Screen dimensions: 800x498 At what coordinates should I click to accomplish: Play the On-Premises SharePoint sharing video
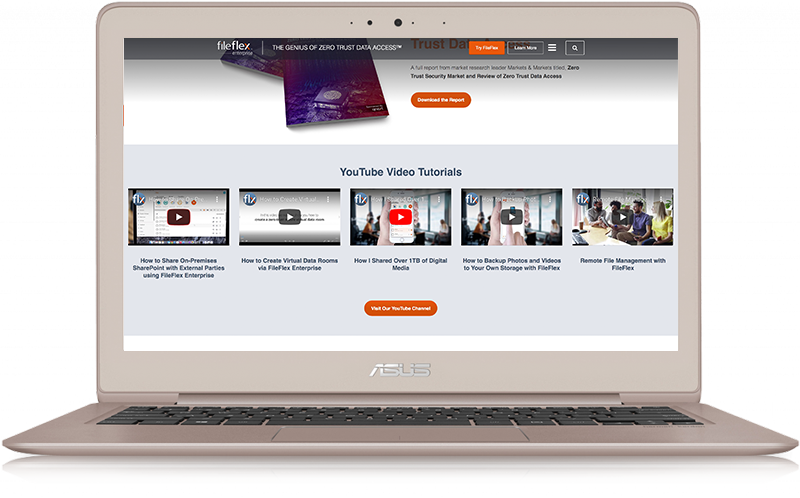(179, 217)
